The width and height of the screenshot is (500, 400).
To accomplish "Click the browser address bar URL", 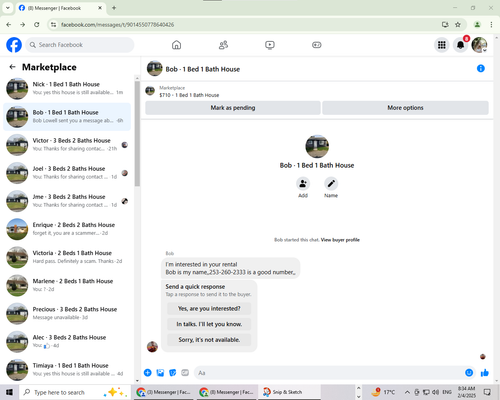I will [117, 24].
